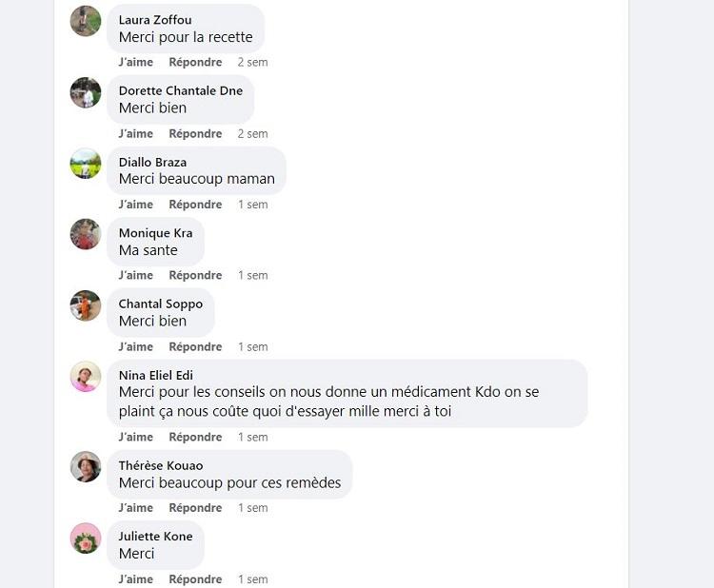Viewport: 714px width, 588px height.
Task: Reply to Dorette Chantale Dne's comment
Action: pos(195,133)
